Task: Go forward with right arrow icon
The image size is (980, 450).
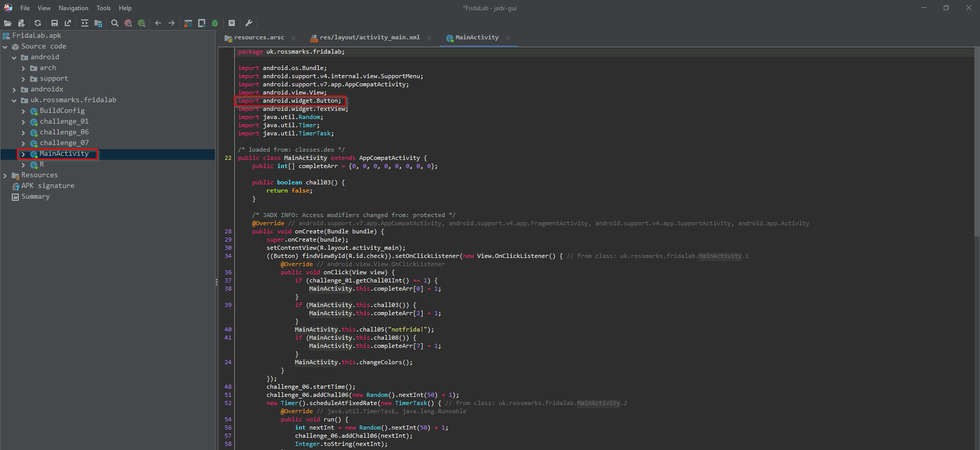Action: point(171,23)
